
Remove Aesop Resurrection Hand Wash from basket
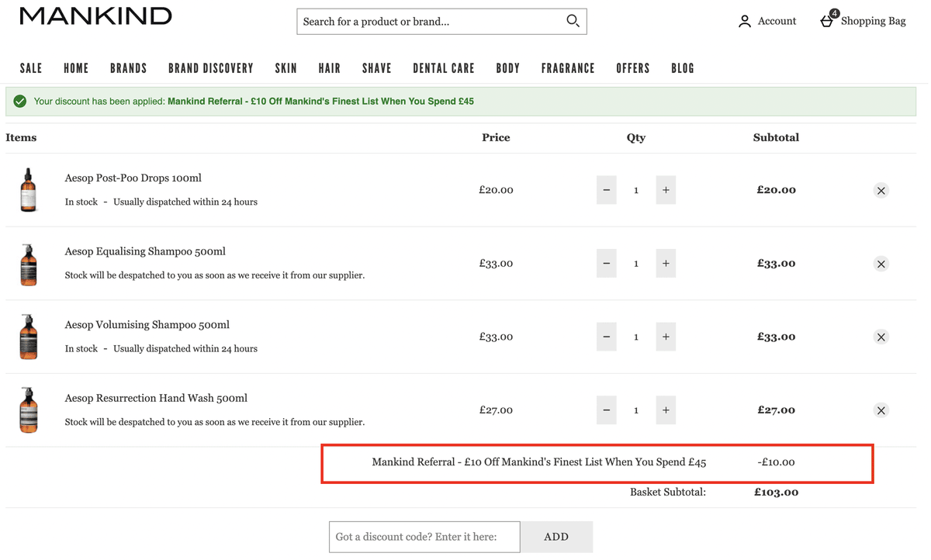coord(881,410)
